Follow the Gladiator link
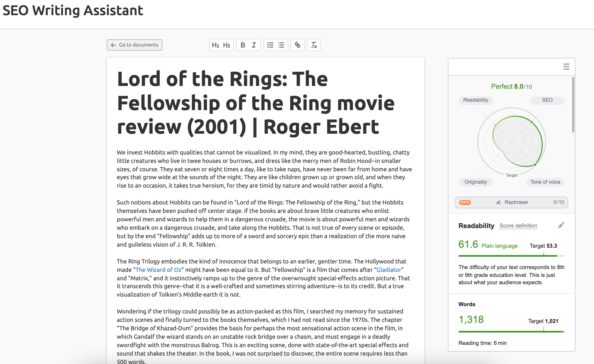 [389, 270]
